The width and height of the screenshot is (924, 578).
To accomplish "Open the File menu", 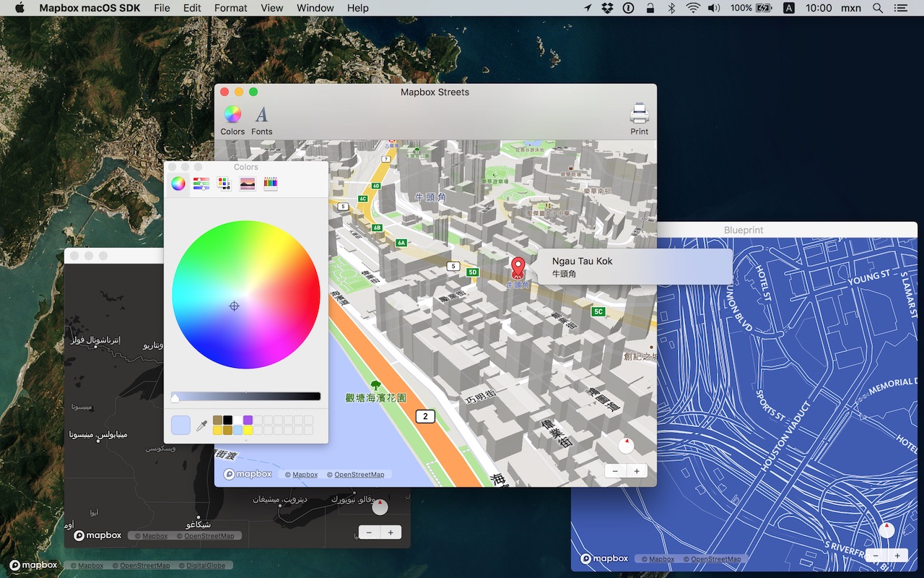I will click(162, 8).
